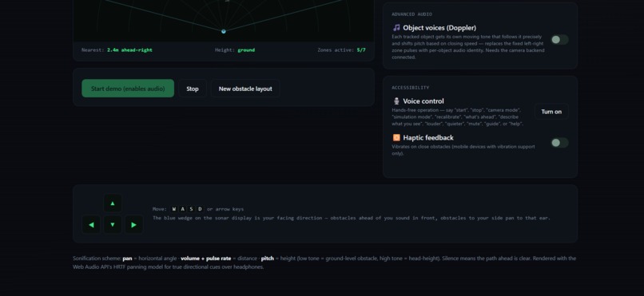This screenshot has height=296, width=644.
Task: Turn on Voice control
Action: (x=551, y=112)
